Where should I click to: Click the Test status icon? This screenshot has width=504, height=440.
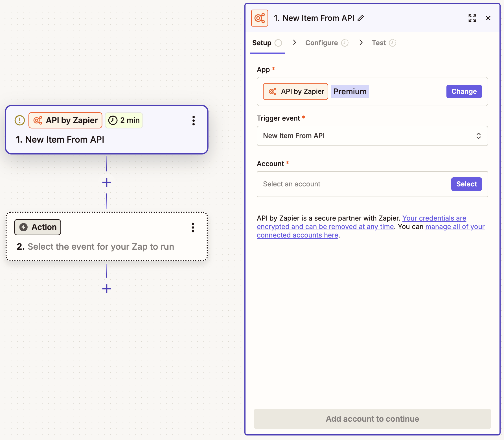click(393, 43)
